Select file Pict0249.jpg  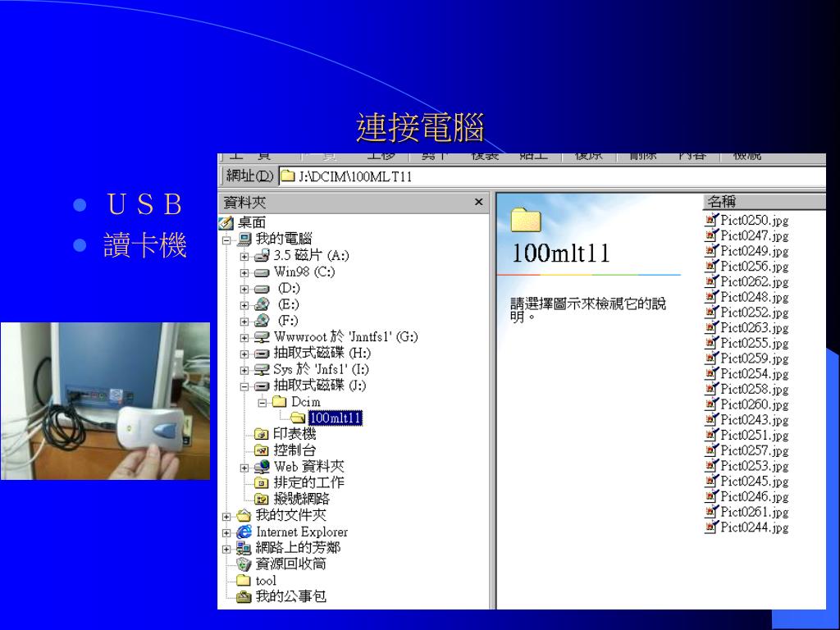747,251
